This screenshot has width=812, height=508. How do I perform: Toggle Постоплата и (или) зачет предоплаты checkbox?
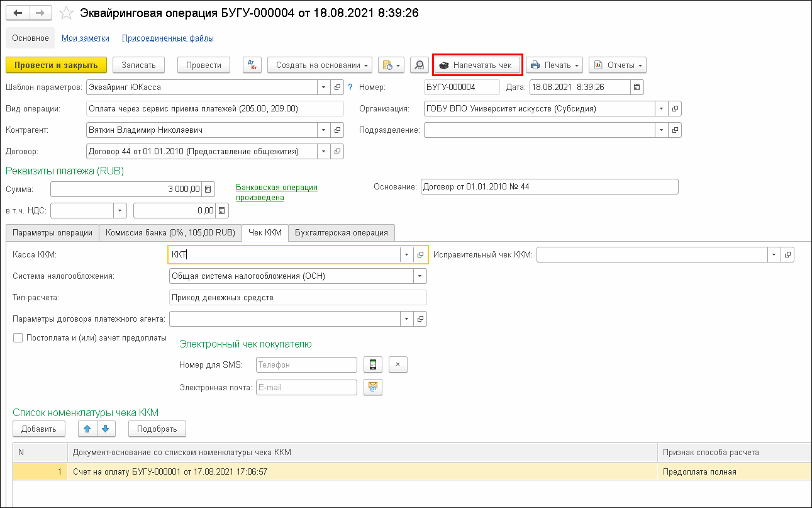(x=18, y=337)
